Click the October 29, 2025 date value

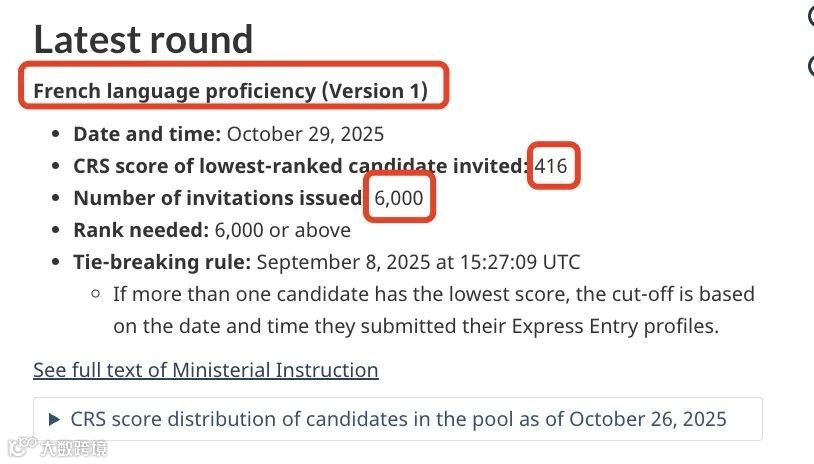[305, 134]
